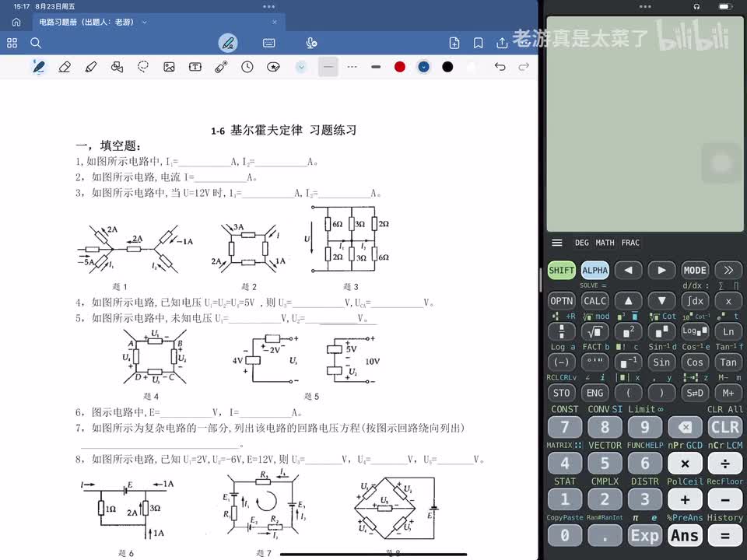Choose the thin solid line style
The height and width of the screenshot is (560, 747).
[x=328, y=67]
